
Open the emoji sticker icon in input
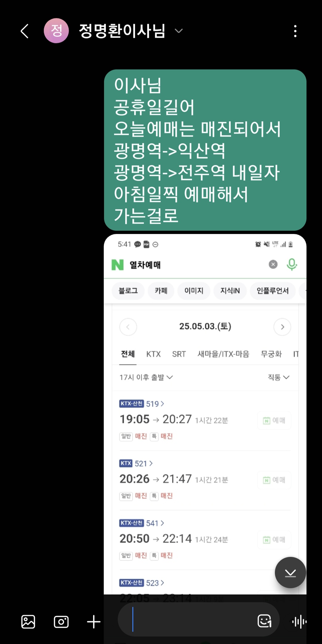tap(264, 621)
